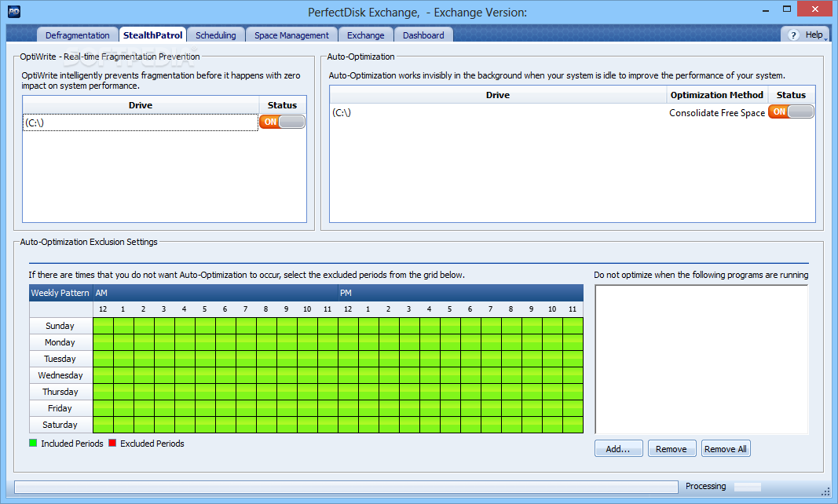Select the Thursday row label
Viewport: 838px width, 504px height.
[60, 392]
